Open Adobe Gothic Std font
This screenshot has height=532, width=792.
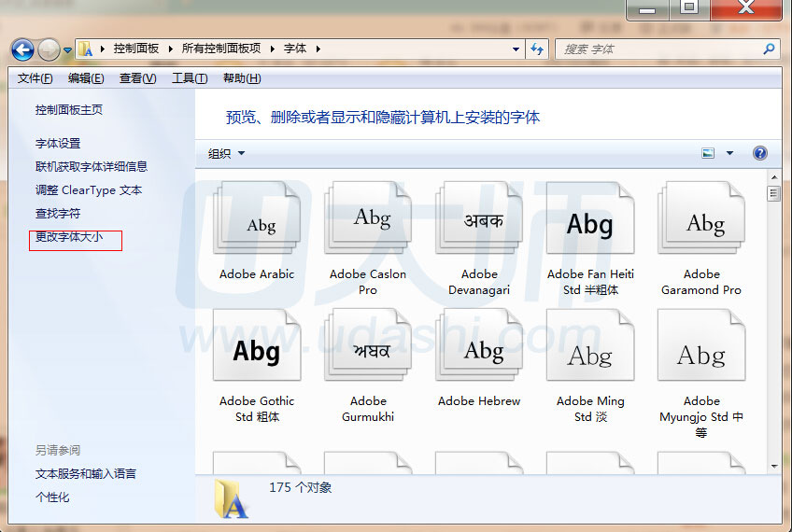(256, 350)
